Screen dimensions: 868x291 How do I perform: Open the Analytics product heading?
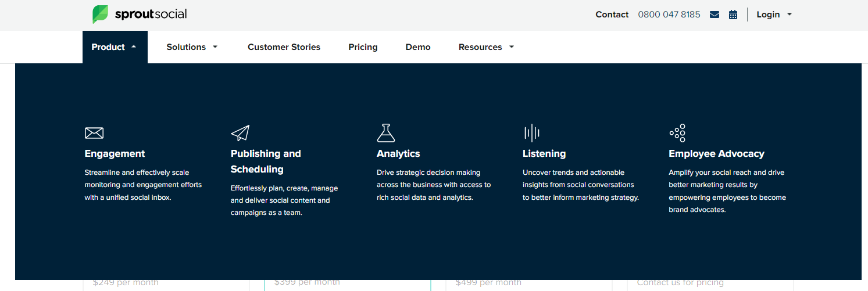[398, 153]
